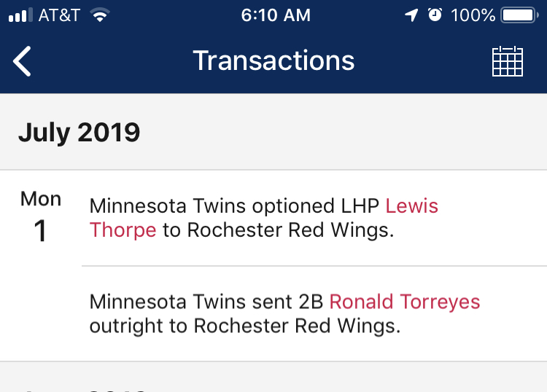Tap the AT&T carrier label
This screenshot has height=392, width=547.
[59, 15]
